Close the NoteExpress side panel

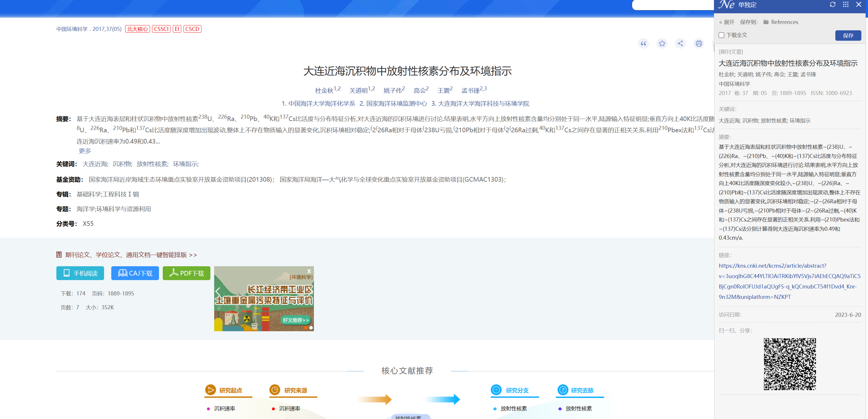(x=858, y=5)
